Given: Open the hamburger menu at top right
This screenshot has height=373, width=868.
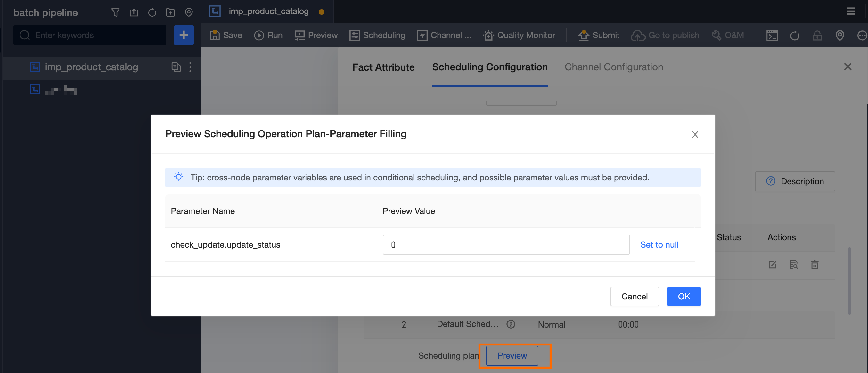Looking at the screenshot, I should (x=850, y=12).
